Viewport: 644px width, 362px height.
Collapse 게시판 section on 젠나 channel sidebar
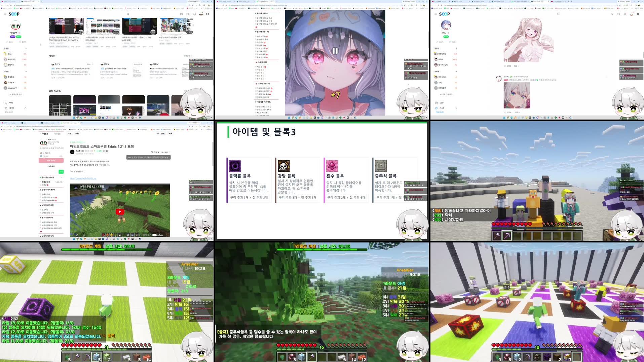[456, 108]
